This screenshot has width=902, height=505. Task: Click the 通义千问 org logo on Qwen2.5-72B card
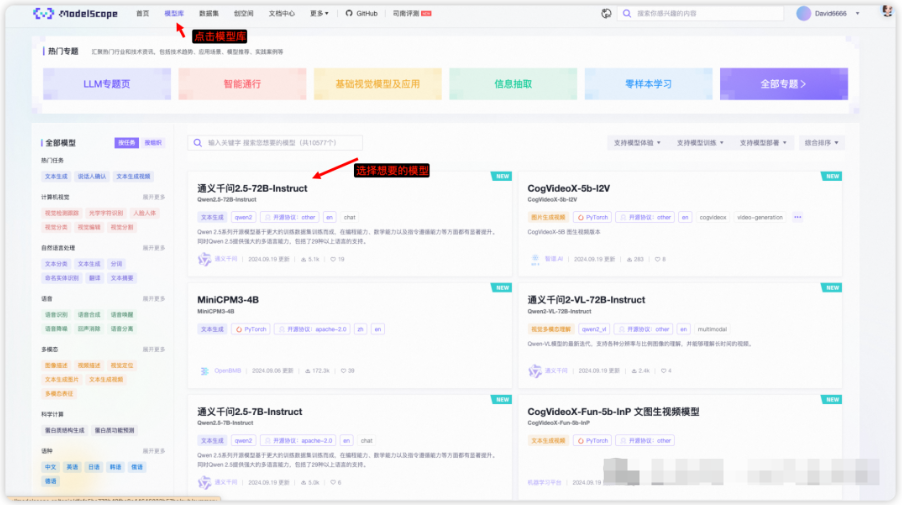204,259
